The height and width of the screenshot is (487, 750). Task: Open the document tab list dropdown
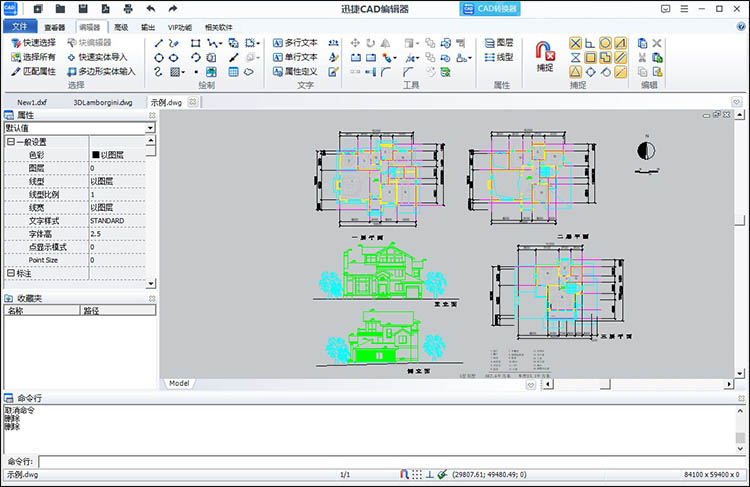(x=736, y=102)
